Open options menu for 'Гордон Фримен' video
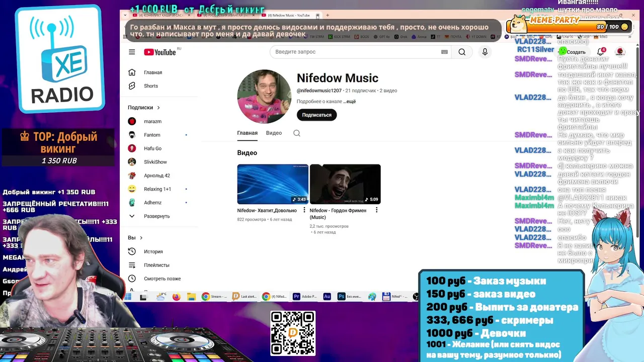 pos(376,210)
